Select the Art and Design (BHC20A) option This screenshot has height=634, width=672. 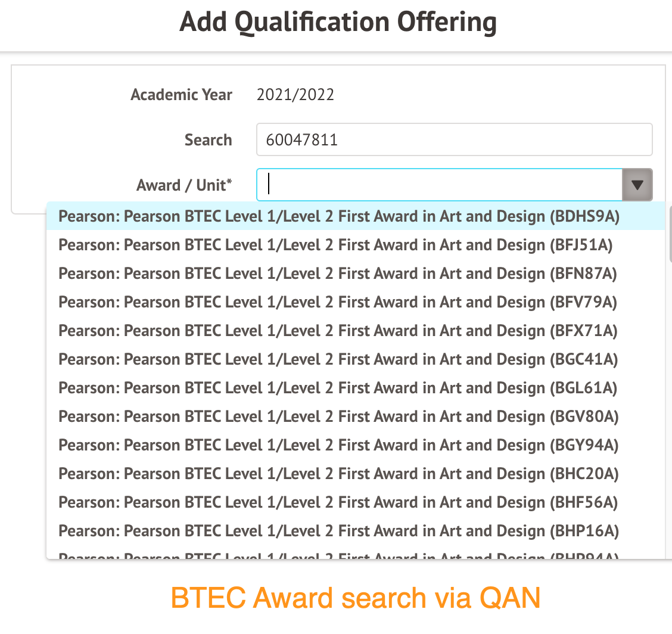point(356,474)
